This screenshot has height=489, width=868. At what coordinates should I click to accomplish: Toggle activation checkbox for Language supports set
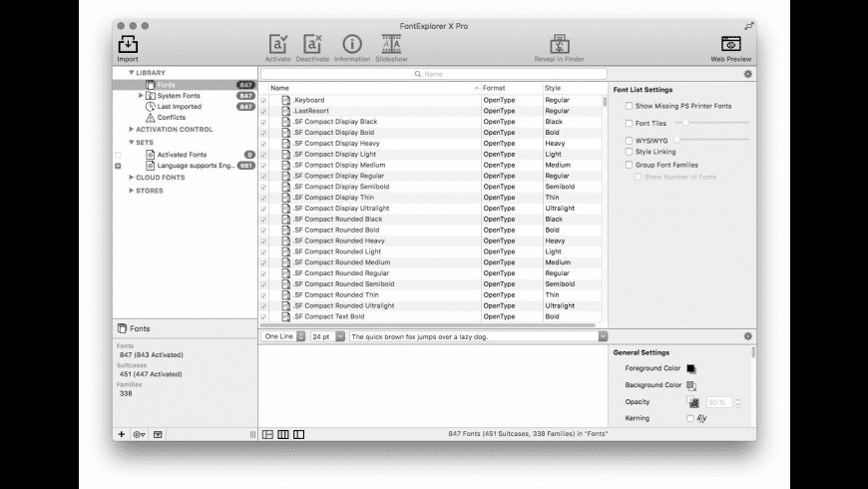click(118, 166)
